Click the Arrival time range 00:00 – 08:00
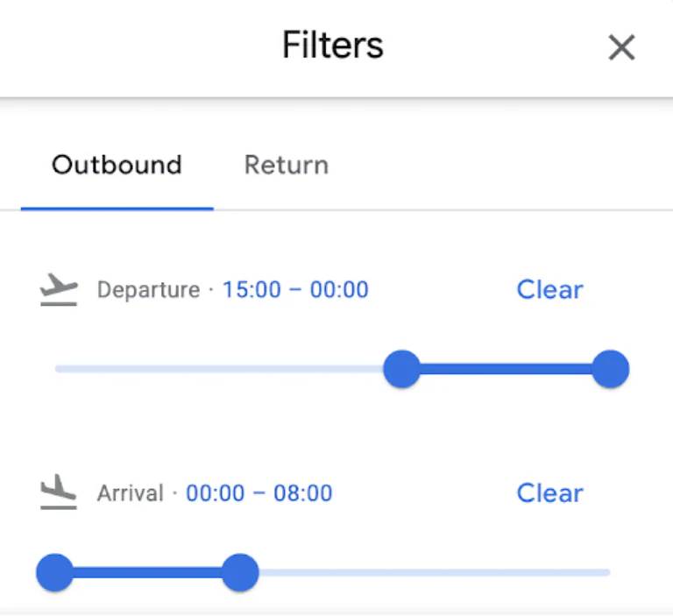The height and width of the screenshot is (616, 673). 259,492
